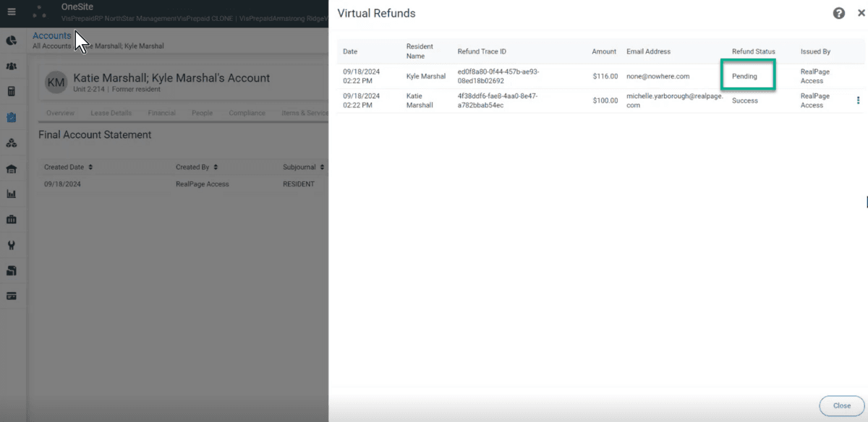Close Virtual Refunds panel with X icon
868x422 pixels.
tap(860, 13)
